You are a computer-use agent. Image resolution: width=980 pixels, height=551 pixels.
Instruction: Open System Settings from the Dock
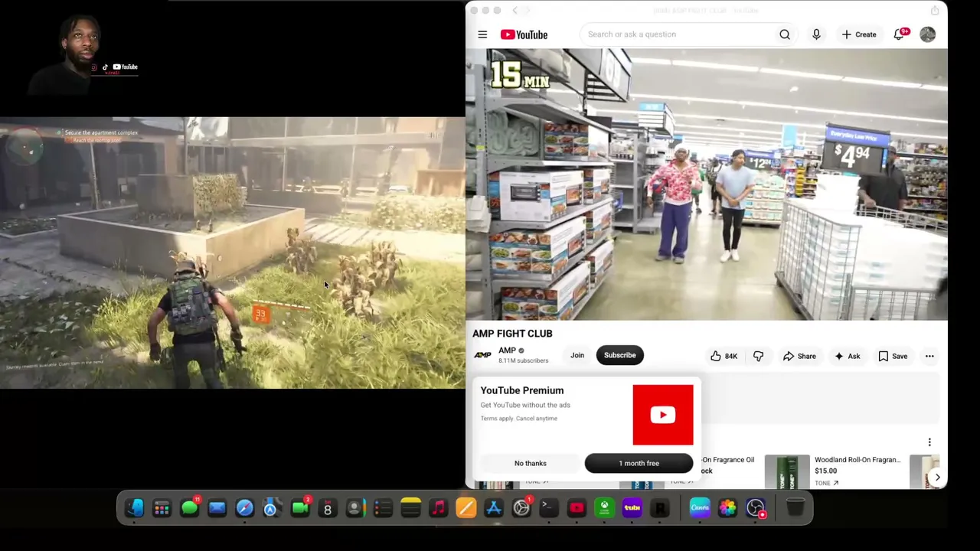tap(521, 507)
